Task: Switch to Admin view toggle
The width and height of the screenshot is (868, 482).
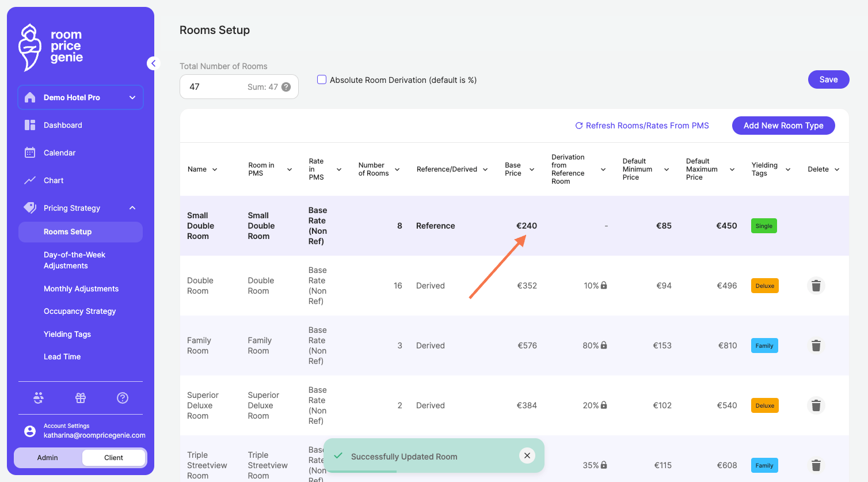Action: pos(48,458)
